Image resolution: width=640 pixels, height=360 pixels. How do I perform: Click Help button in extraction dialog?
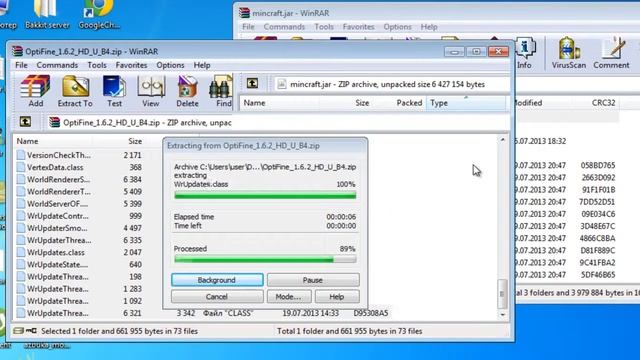[x=337, y=297]
